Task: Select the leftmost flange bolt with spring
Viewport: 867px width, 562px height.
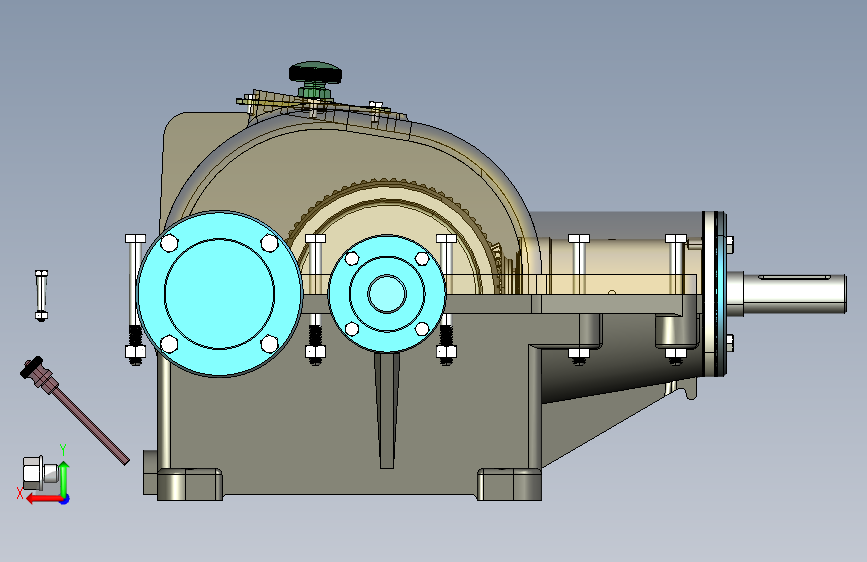Action: click(x=135, y=300)
